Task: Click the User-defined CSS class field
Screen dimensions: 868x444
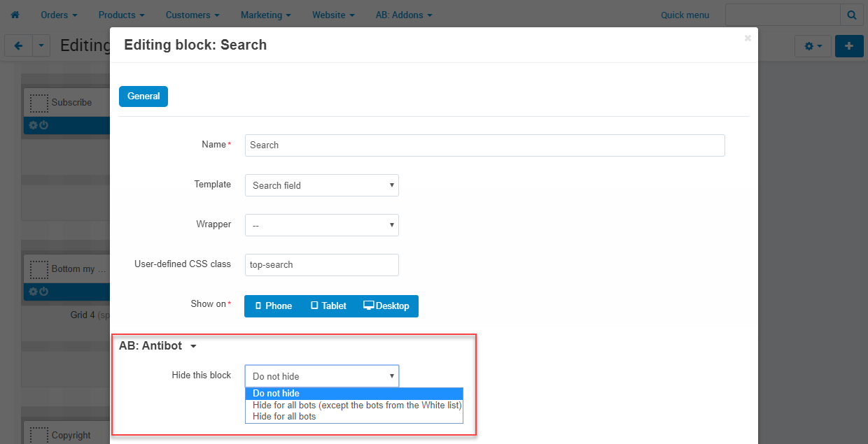Action: (321, 265)
